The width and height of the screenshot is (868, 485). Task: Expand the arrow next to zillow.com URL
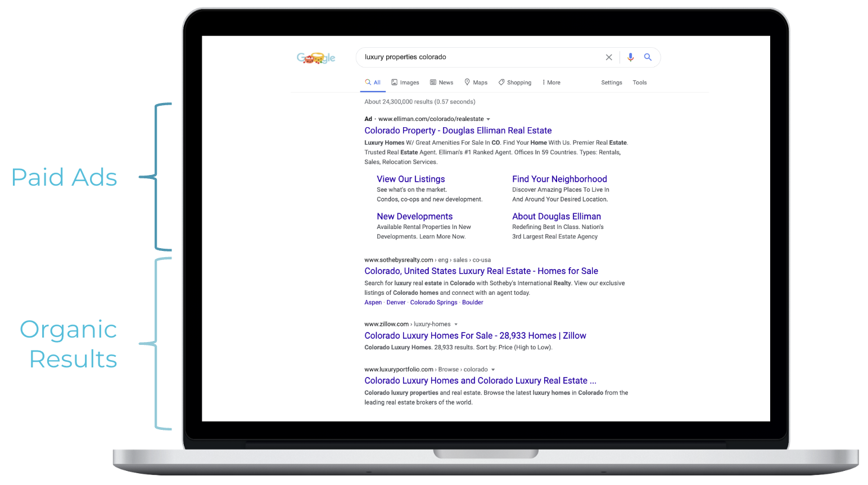click(x=456, y=324)
